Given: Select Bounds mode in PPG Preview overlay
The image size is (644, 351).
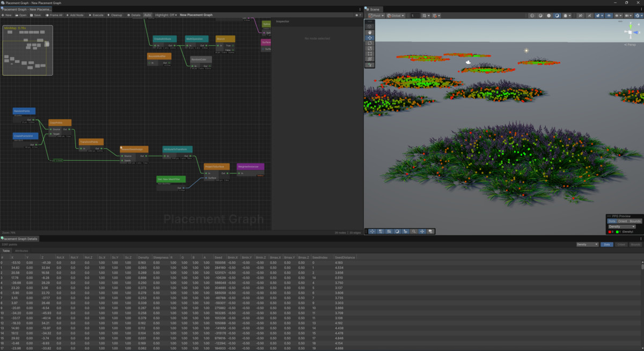Looking at the screenshot, I should 635,221.
